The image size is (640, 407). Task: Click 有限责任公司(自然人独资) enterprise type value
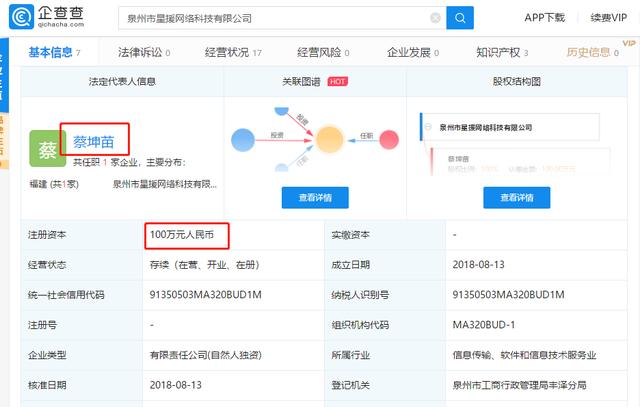click(205, 355)
